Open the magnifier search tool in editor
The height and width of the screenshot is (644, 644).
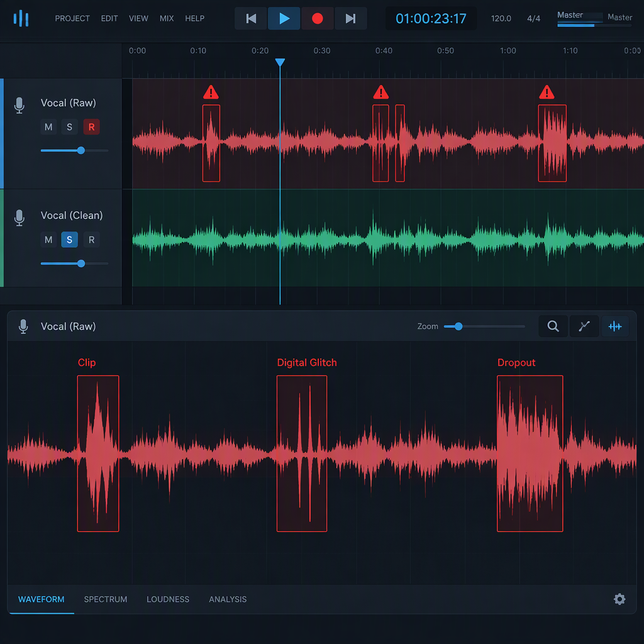pos(553,326)
